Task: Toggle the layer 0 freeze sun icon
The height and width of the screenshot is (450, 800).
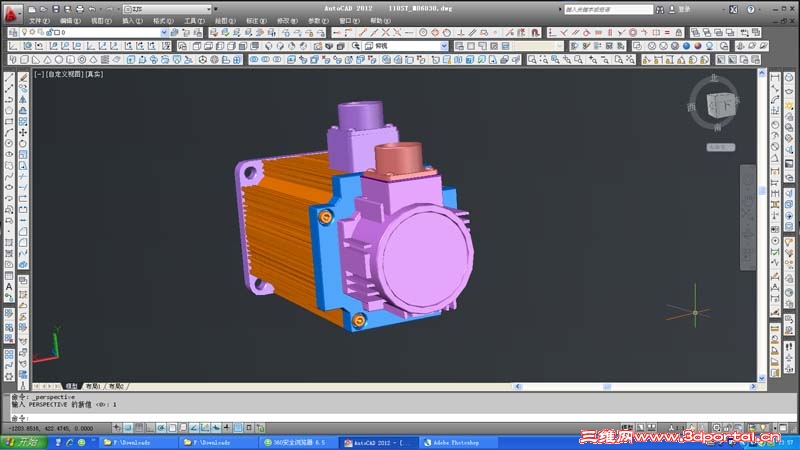Action: click(32, 32)
